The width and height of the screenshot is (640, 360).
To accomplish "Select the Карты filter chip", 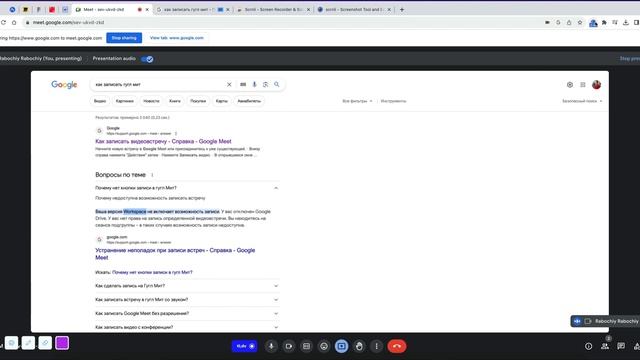I will point(222,101).
